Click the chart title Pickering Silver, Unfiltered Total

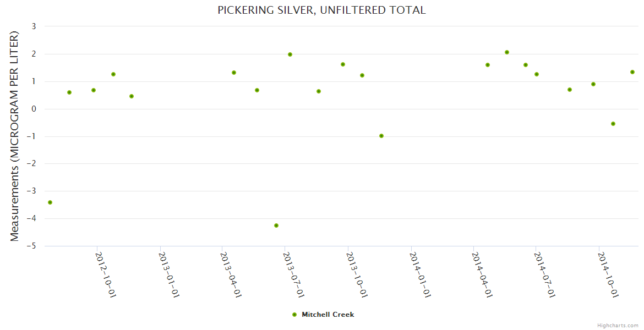321,10
